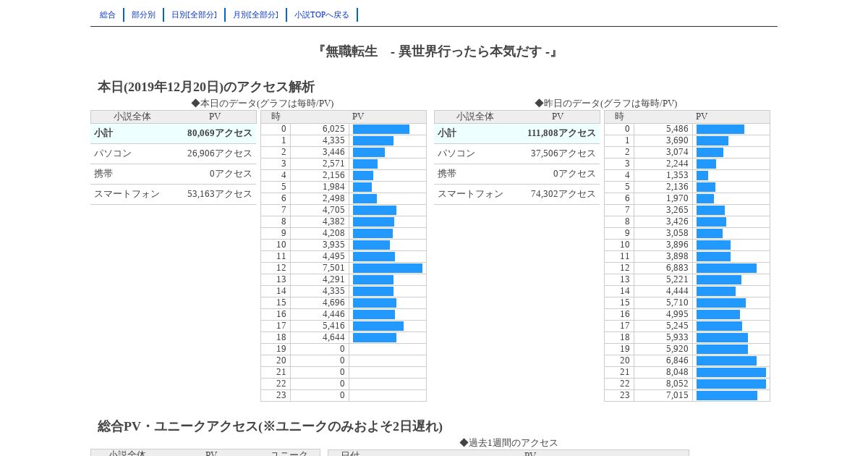Select today's スマートフォン value 53,163アクセス

pyautogui.click(x=220, y=194)
